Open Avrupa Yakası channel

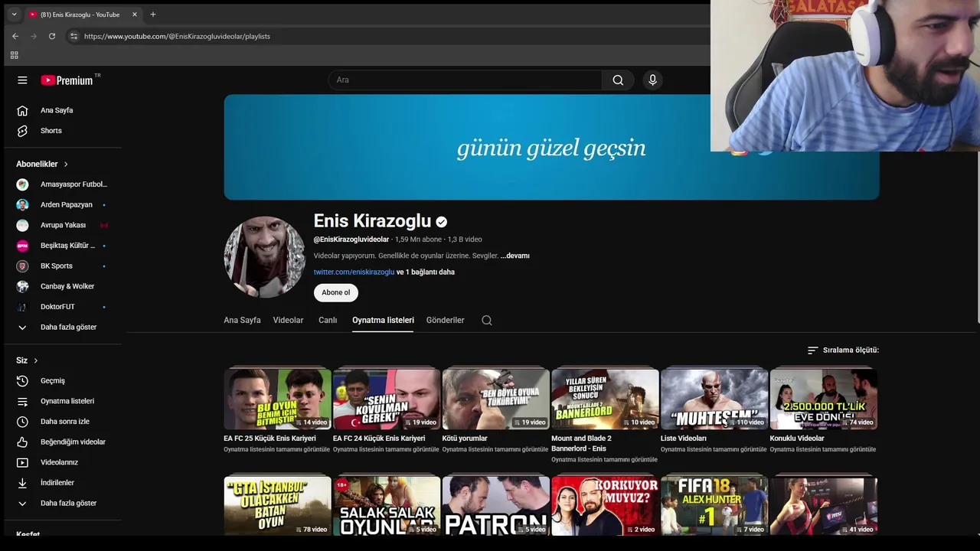[63, 225]
